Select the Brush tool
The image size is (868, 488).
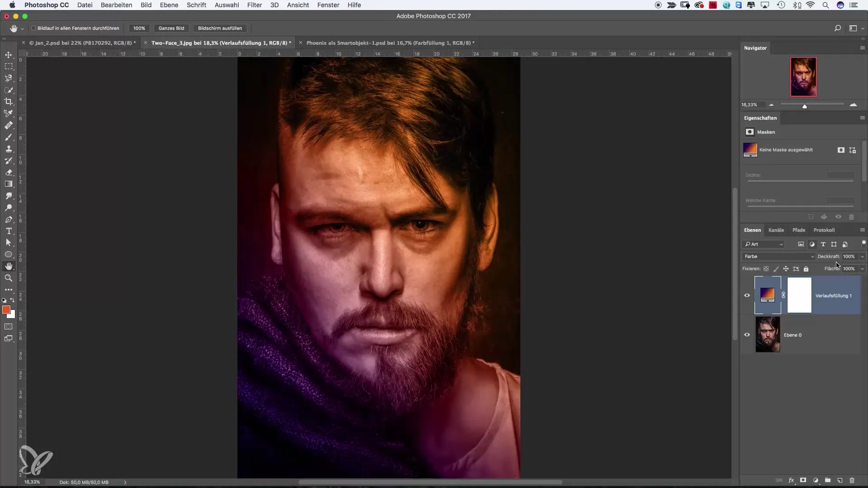(9, 137)
